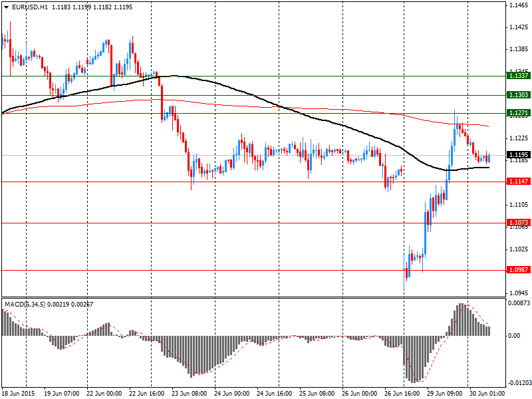This screenshot has height=399, width=532.
Task: Select the 1.1073 red level label
Action: click(x=518, y=223)
